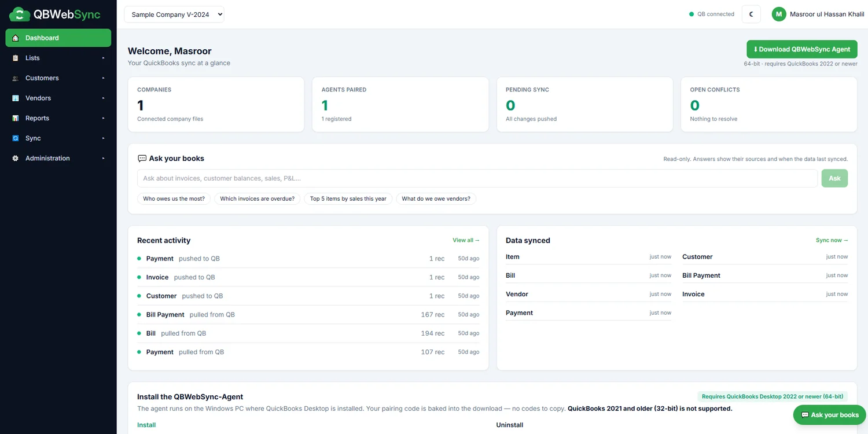Click the "Requires QuickBooks Desktop 2022 or newer" badge
This screenshot has width=868, height=434.
[x=773, y=396]
